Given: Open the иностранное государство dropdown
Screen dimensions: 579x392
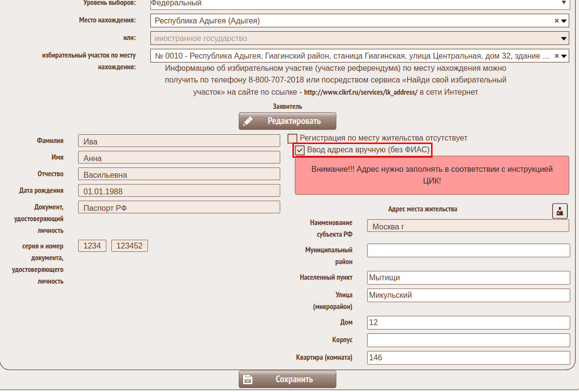Looking at the screenshot, I should [x=564, y=38].
